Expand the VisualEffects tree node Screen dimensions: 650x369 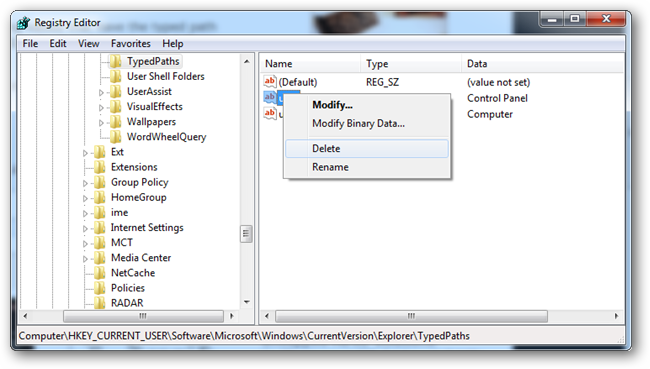point(101,107)
